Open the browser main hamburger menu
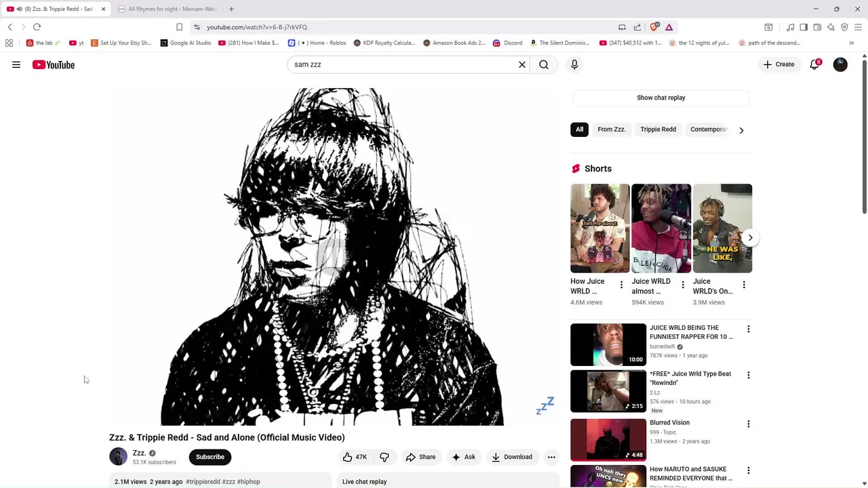 pyautogui.click(x=858, y=27)
